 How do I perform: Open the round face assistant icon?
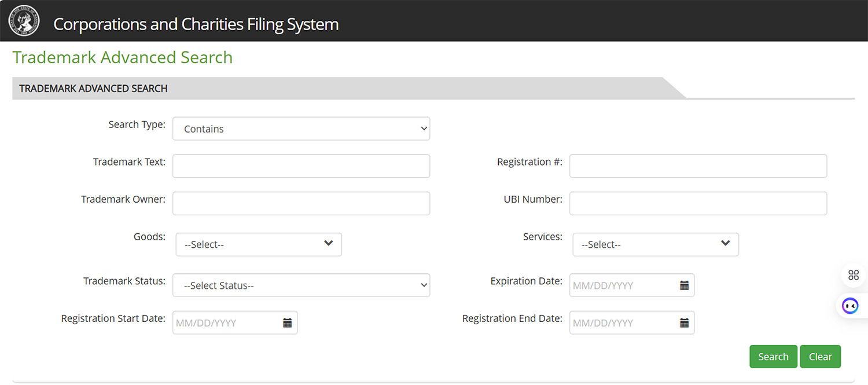[849, 305]
